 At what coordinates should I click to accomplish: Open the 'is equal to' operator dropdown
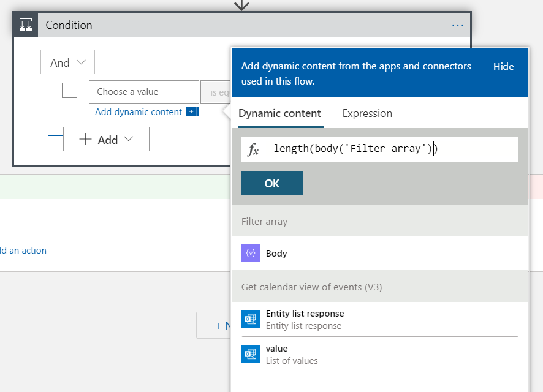(x=216, y=92)
